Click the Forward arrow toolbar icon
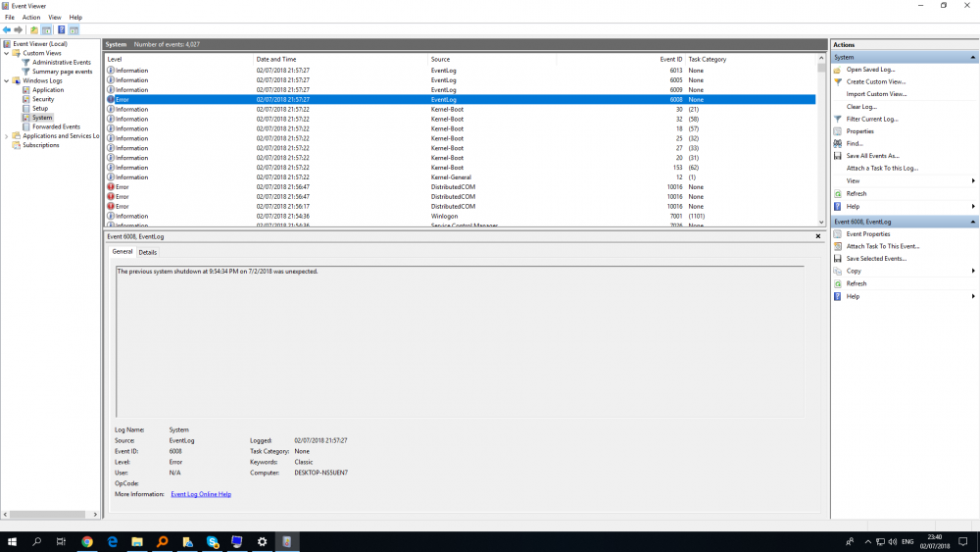980x552 pixels. pyautogui.click(x=18, y=30)
